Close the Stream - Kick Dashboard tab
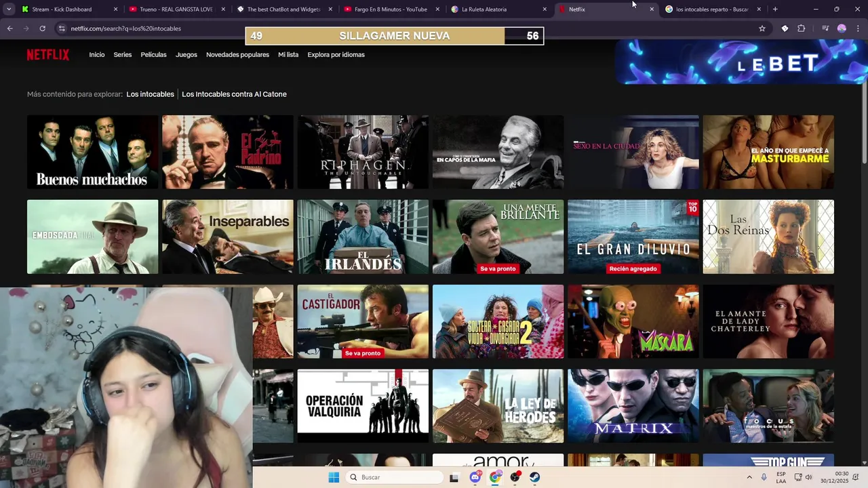The height and width of the screenshot is (488, 868). coord(115,9)
